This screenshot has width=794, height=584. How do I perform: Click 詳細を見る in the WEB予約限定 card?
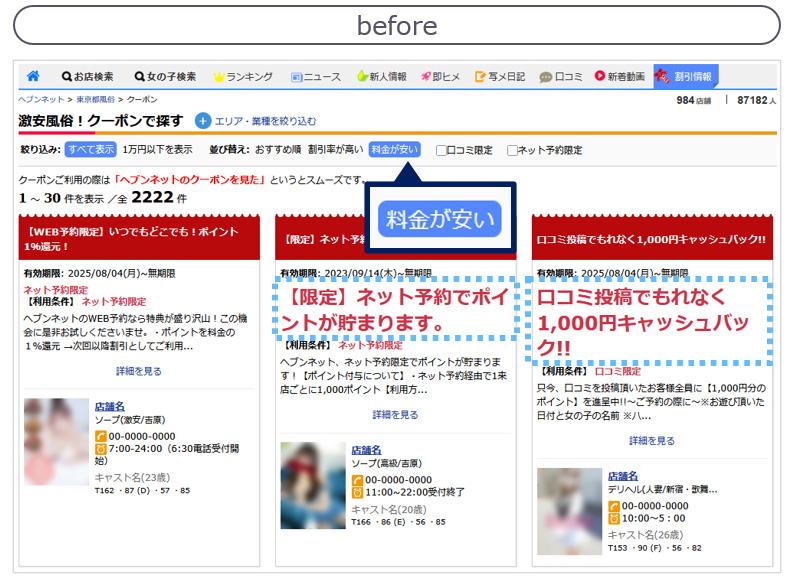click(139, 371)
